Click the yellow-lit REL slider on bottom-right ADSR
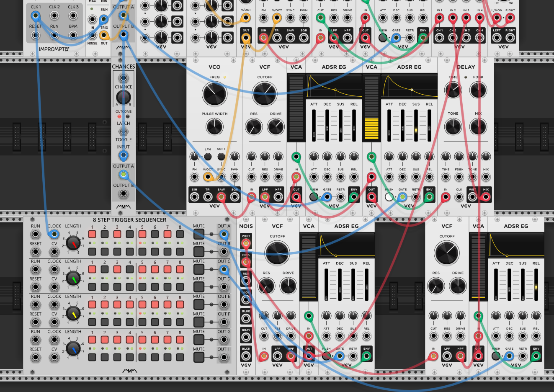The image size is (554, 392). (x=536, y=285)
